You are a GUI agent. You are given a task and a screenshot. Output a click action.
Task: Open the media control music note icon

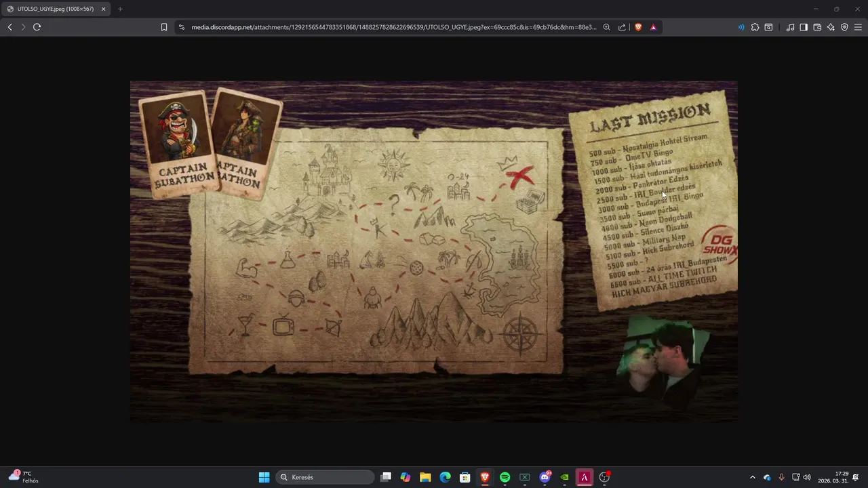click(x=790, y=27)
